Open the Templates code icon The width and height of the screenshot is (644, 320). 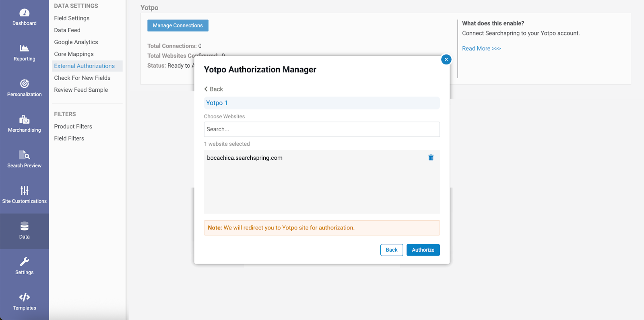(x=24, y=297)
